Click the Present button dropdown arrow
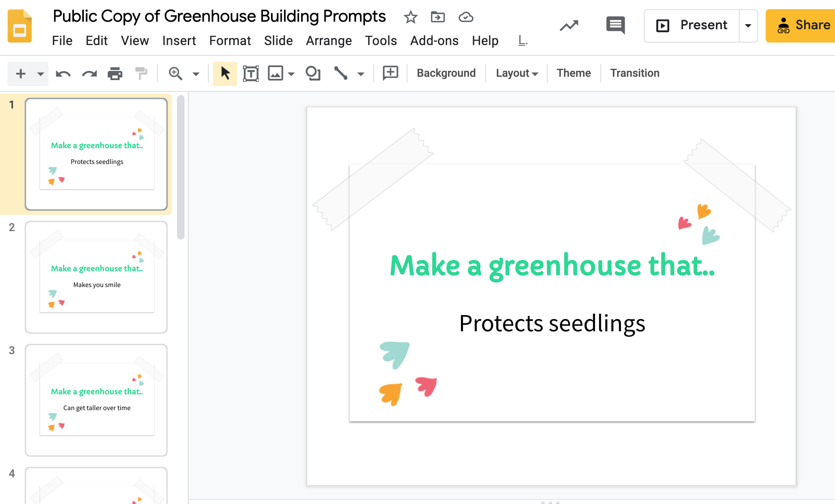Image resolution: width=835 pixels, height=504 pixels. (750, 25)
